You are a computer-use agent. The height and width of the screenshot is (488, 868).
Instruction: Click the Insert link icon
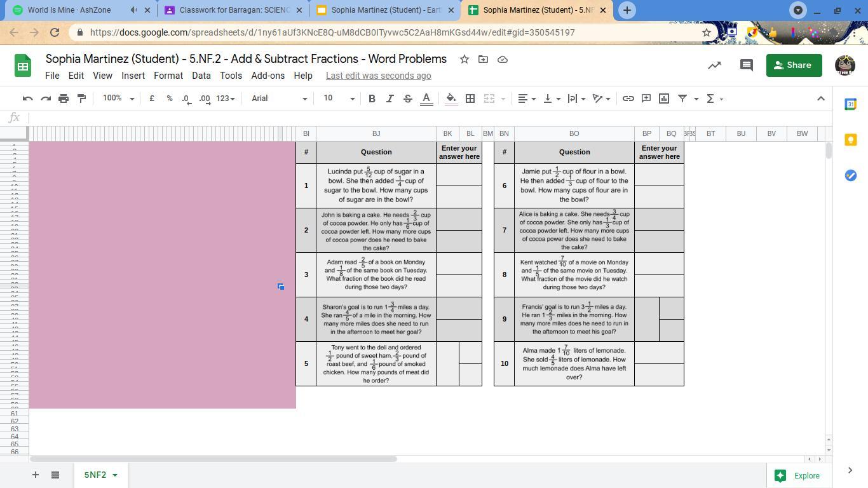tap(628, 98)
